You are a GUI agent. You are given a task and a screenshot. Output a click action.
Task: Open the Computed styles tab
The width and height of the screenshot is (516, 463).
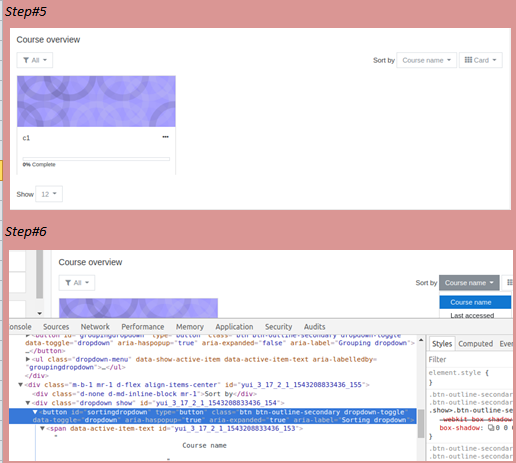475,344
